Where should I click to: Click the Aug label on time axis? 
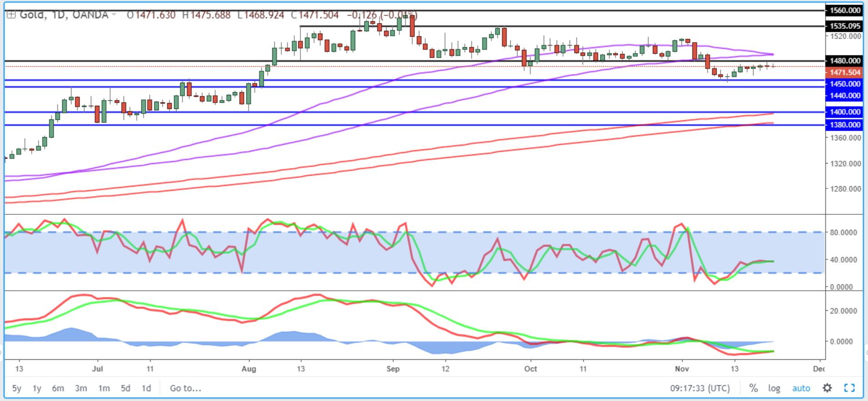pos(249,369)
